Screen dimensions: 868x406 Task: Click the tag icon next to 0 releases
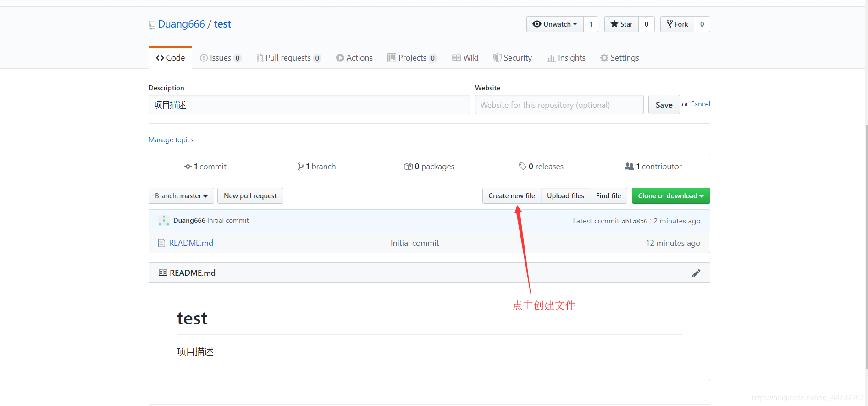point(522,166)
